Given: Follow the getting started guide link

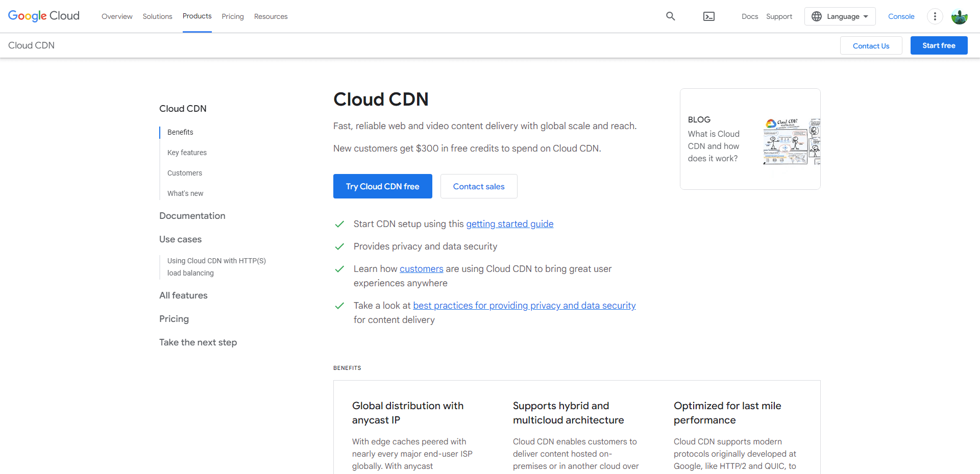Looking at the screenshot, I should [x=510, y=224].
